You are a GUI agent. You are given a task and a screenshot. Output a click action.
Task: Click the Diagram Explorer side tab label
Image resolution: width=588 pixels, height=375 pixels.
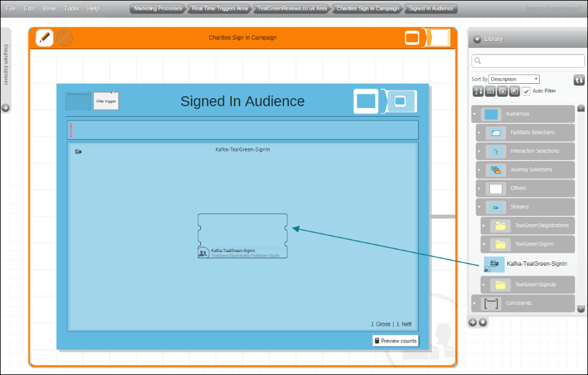6,65
